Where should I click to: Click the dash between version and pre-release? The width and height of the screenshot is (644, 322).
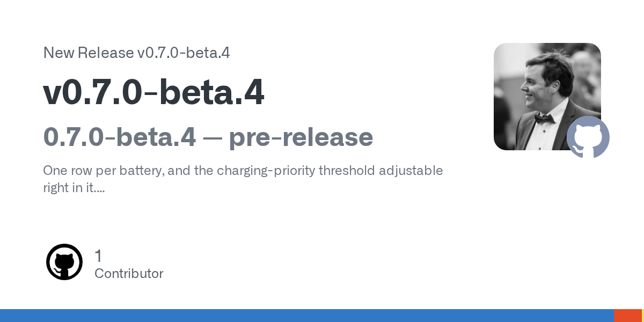coord(213,138)
